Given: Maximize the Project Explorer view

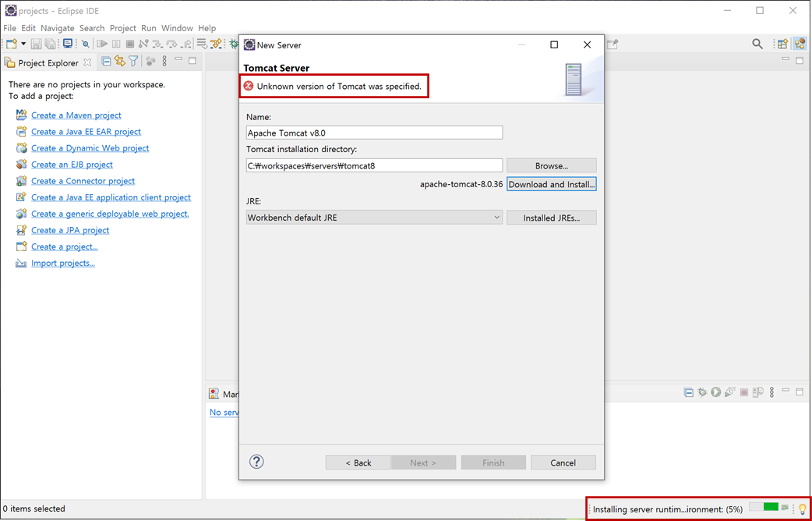Looking at the screenshot, I should coord(192,61).
